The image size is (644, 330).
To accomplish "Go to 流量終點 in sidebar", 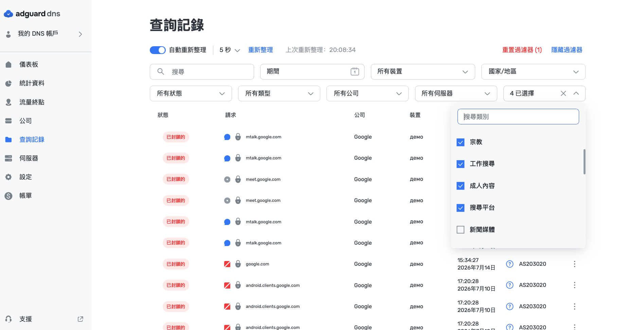I will pos(32,102).
